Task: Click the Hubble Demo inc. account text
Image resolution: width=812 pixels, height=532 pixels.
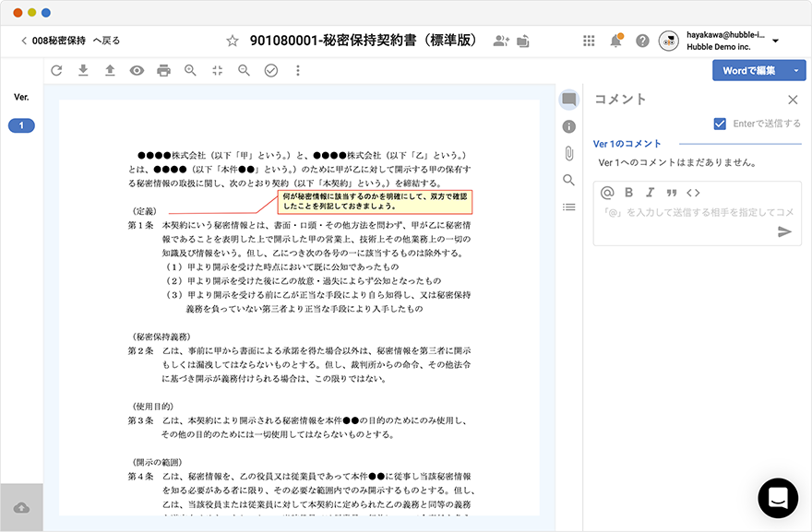Action: 718,47
